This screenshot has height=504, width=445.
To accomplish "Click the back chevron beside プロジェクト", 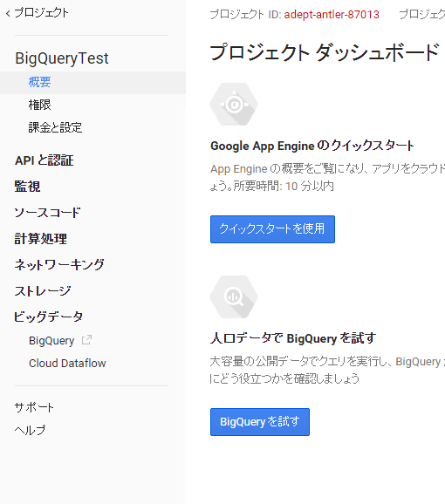I will 8,13.
